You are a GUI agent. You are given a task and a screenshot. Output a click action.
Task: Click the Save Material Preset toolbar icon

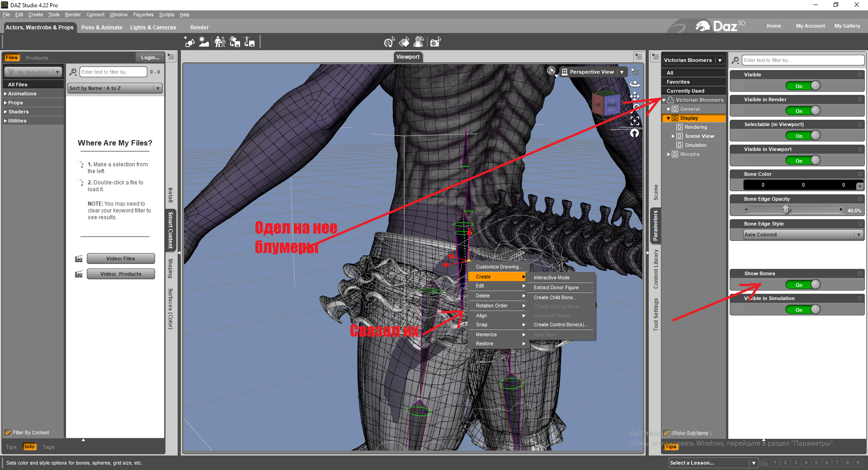tap(235, 42)
